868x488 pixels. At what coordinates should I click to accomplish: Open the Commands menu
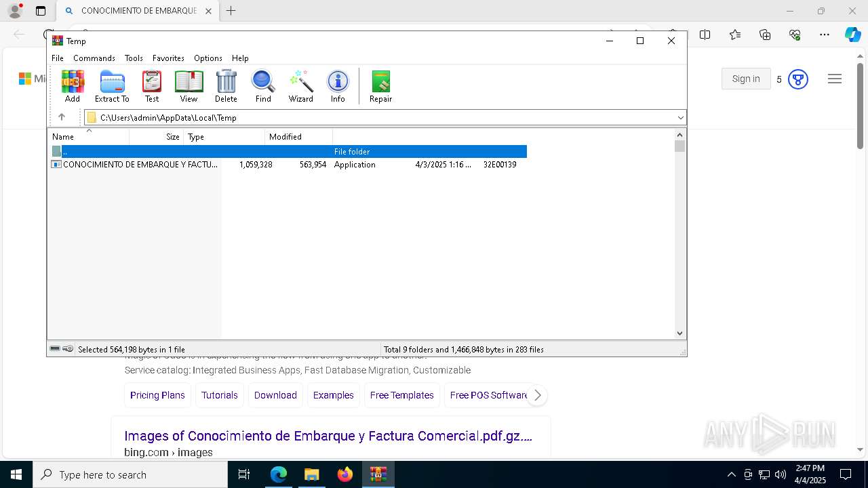[94, 58]
